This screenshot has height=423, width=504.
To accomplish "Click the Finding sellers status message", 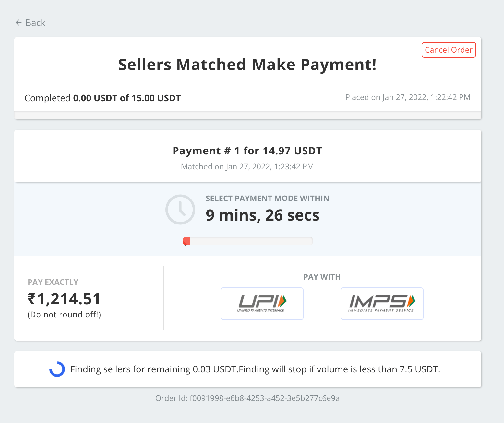I will click(x=255, y=369).
